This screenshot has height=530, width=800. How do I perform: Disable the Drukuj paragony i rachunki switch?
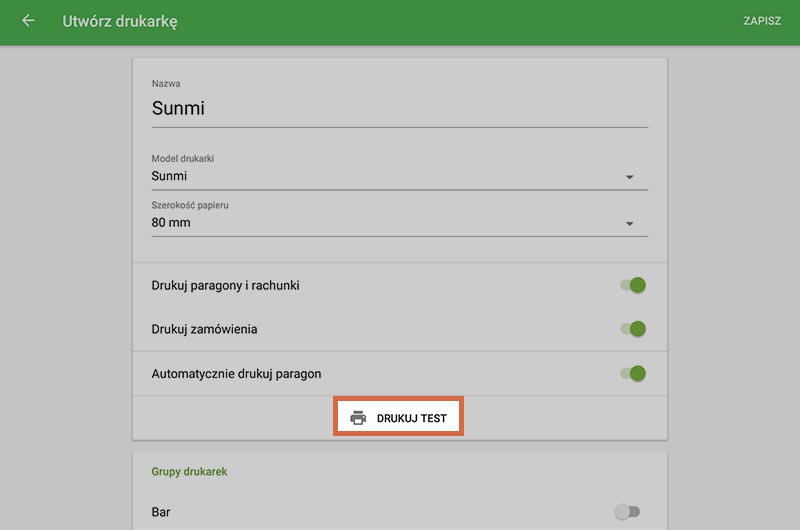pyautogui.click(x=632, y=285)
